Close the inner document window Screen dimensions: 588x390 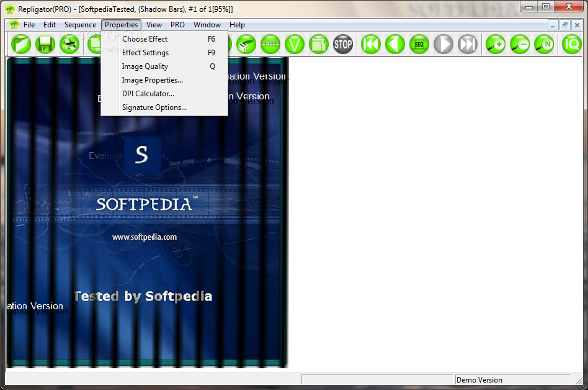577,25
